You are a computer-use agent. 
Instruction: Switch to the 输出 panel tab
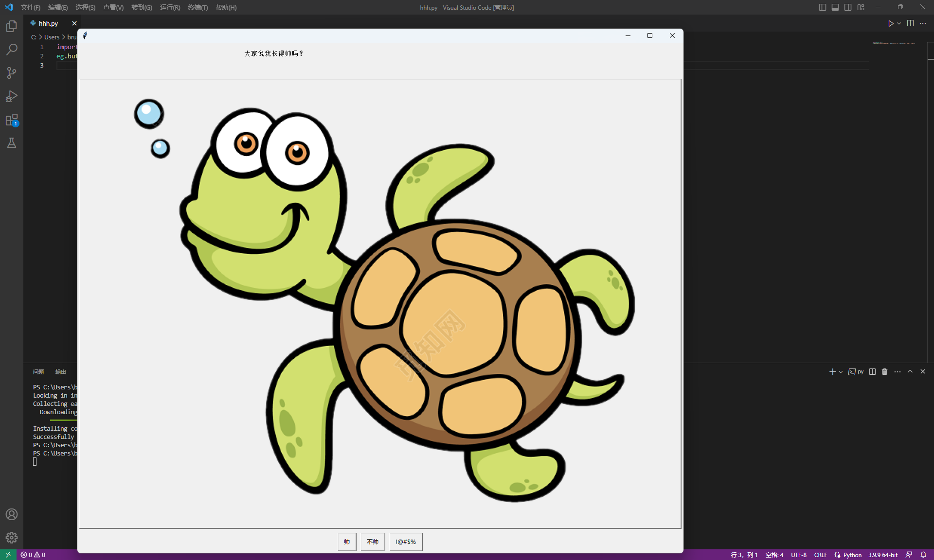[61, 372]
